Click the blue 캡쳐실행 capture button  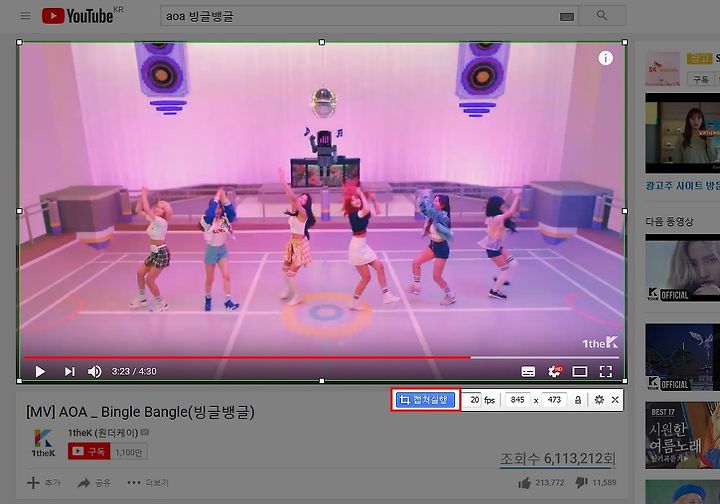click(426, 400)
